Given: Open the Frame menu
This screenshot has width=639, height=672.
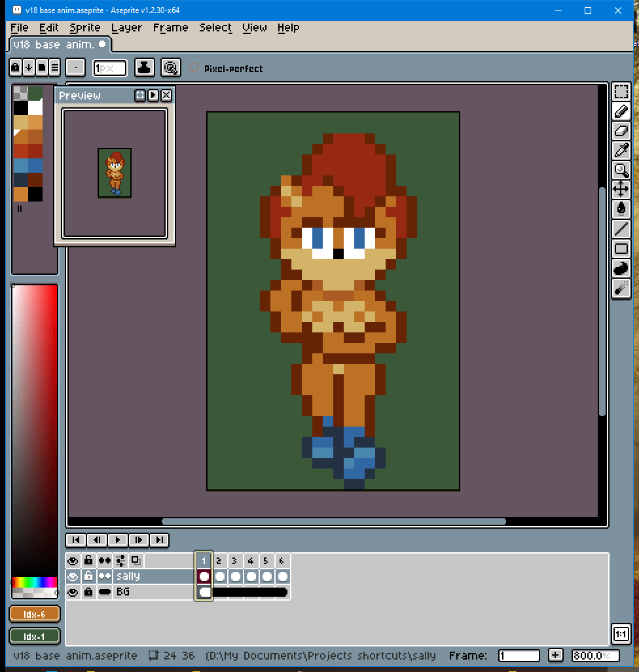Looking at the screenshot, I should [x=170, y=27].
